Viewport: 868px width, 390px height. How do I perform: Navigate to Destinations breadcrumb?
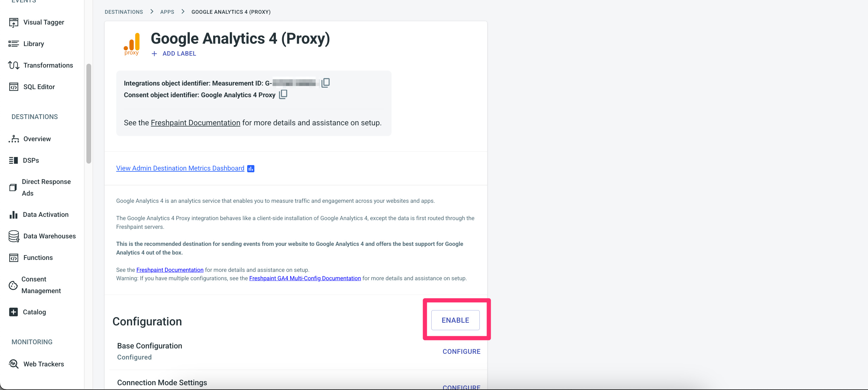(124, 12)
